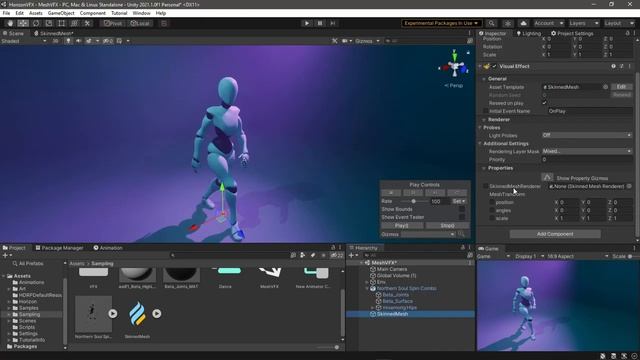Viewport: 640px width, 360px height.
Task: Open the Light Probes dropdown
Action: click(587, 135)
